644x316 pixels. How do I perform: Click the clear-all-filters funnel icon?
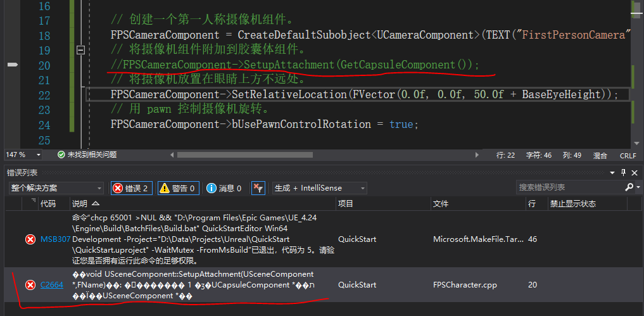pos(258,188)
